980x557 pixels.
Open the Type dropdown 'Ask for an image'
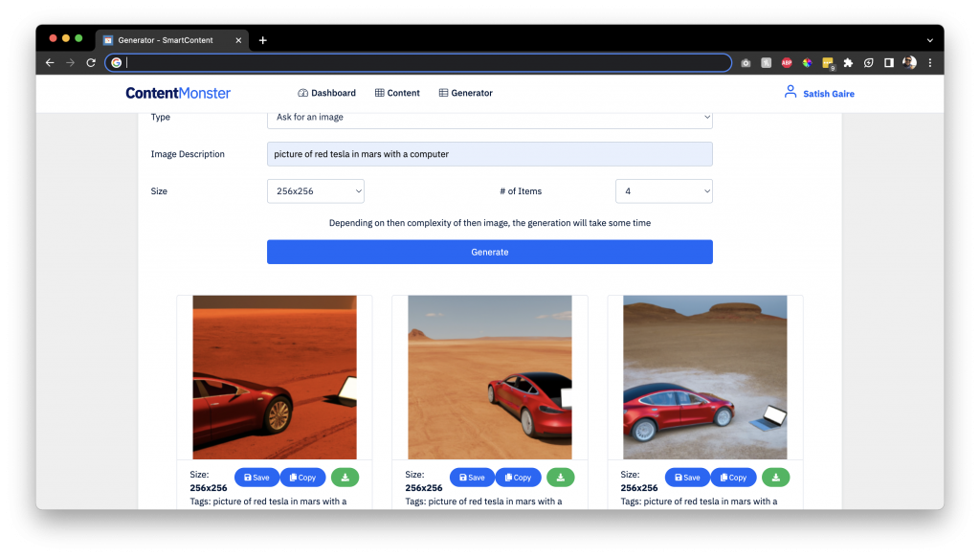click(x=489, y=119)
